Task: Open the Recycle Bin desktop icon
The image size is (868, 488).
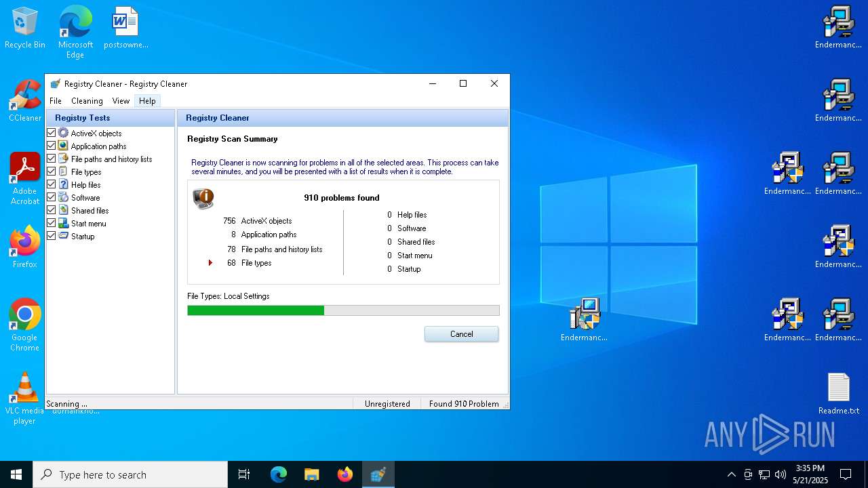Action: click(x=25, y=28)
